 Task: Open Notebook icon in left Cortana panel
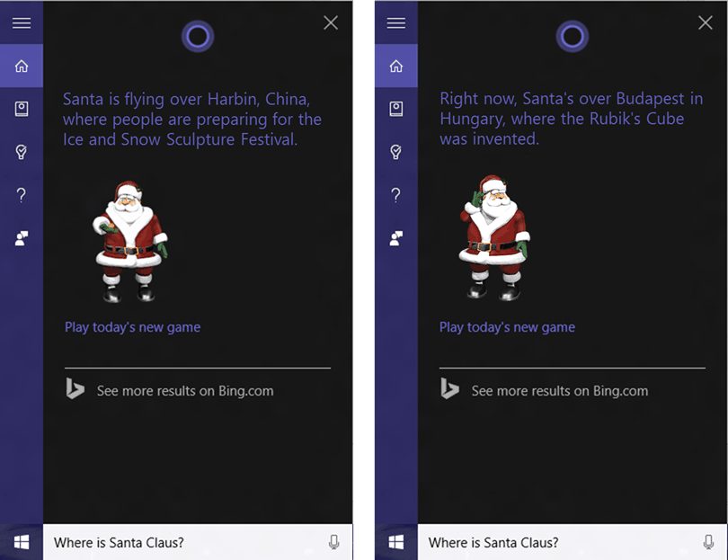coord(22,109)
